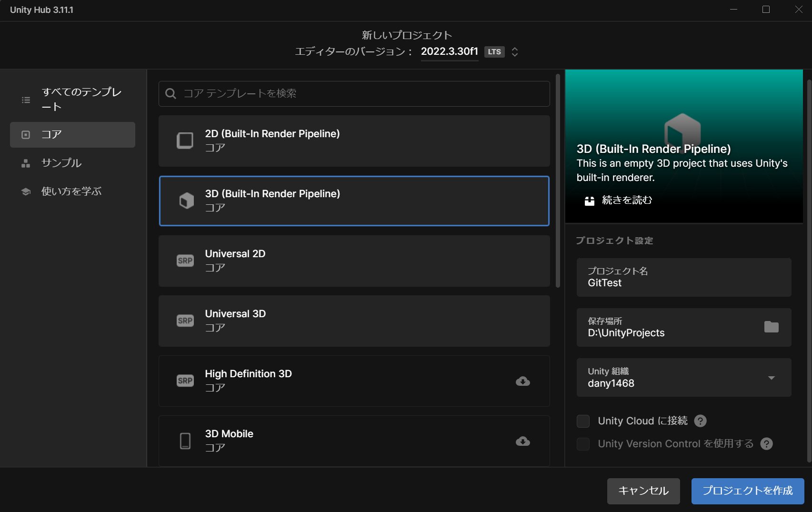Select the コア category tab
Image resolution: width=812 pixels, height=512 pixels.
pyautogui.click(x=72, y=135)
